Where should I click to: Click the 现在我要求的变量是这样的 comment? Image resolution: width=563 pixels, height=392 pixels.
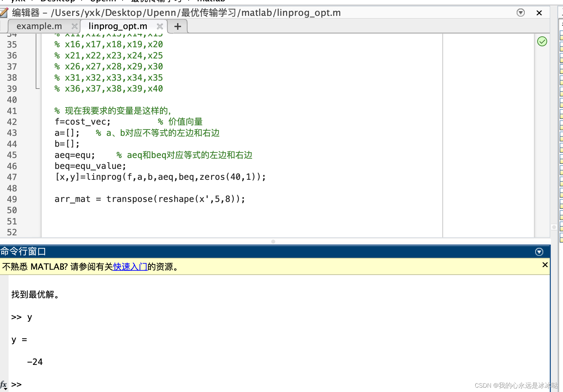tap(113, 111)
